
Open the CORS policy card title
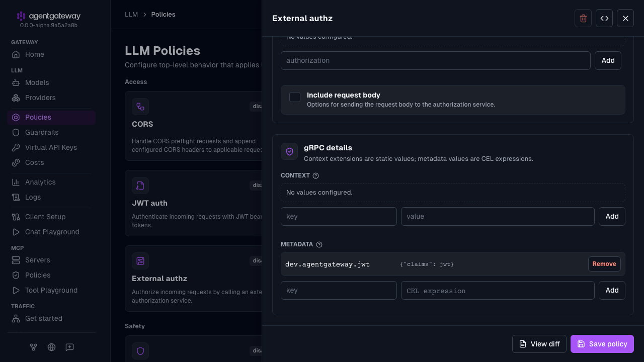tap(142, 124)
